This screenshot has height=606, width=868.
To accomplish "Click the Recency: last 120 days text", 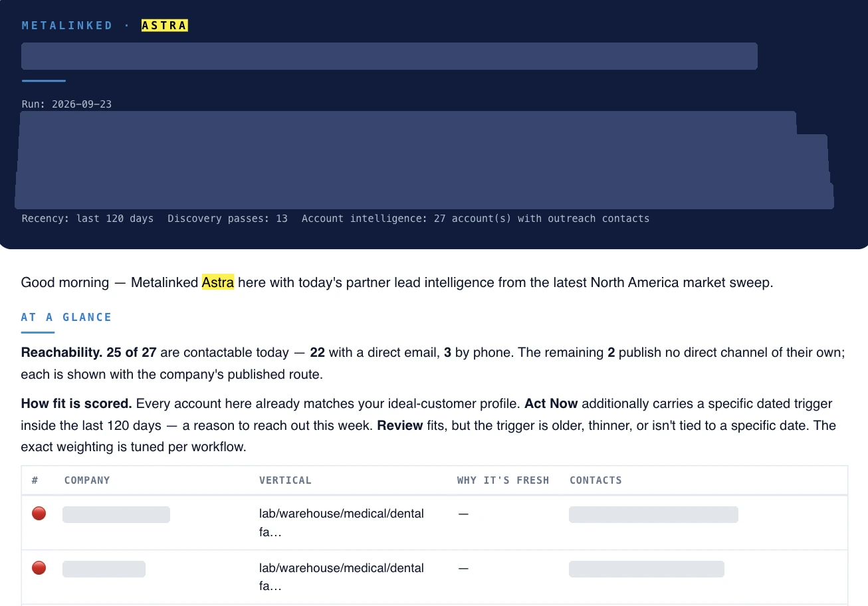I will tap(87, 219).
